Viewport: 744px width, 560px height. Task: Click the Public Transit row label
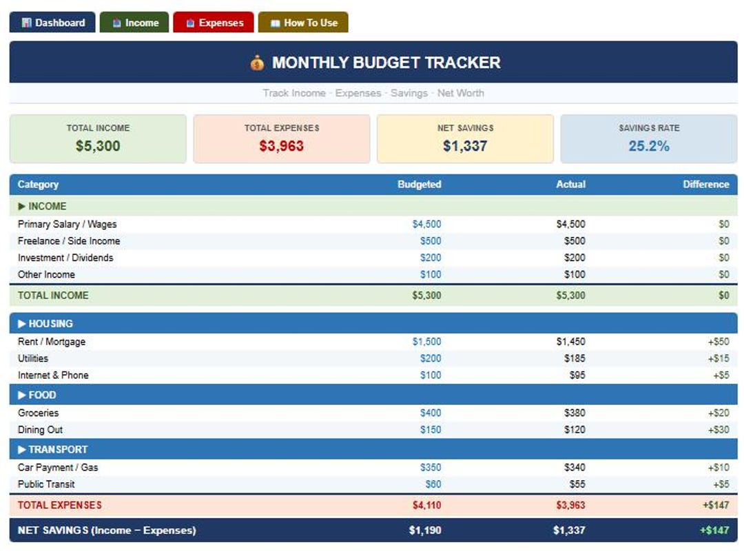[47, 484]
